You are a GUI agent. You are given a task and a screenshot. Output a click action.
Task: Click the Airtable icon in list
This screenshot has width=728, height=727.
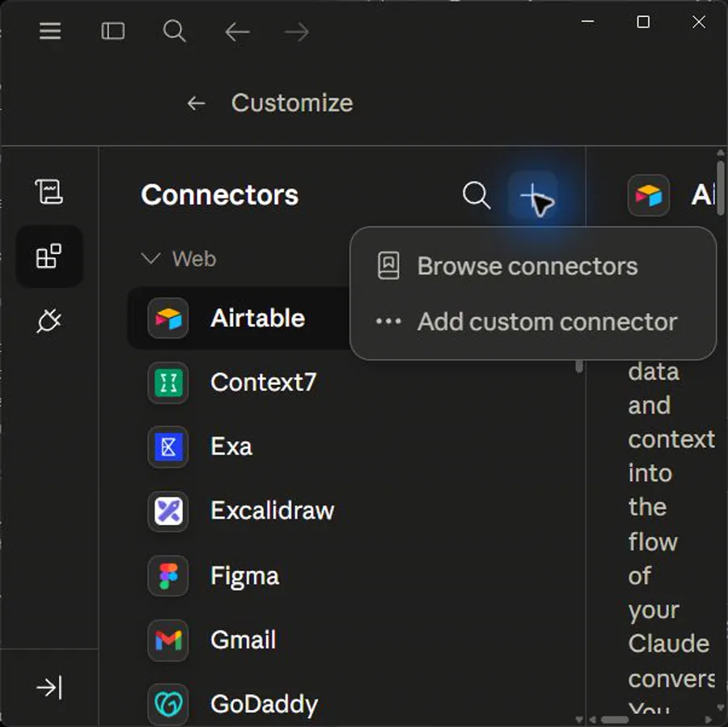click(x=168, y=319)
